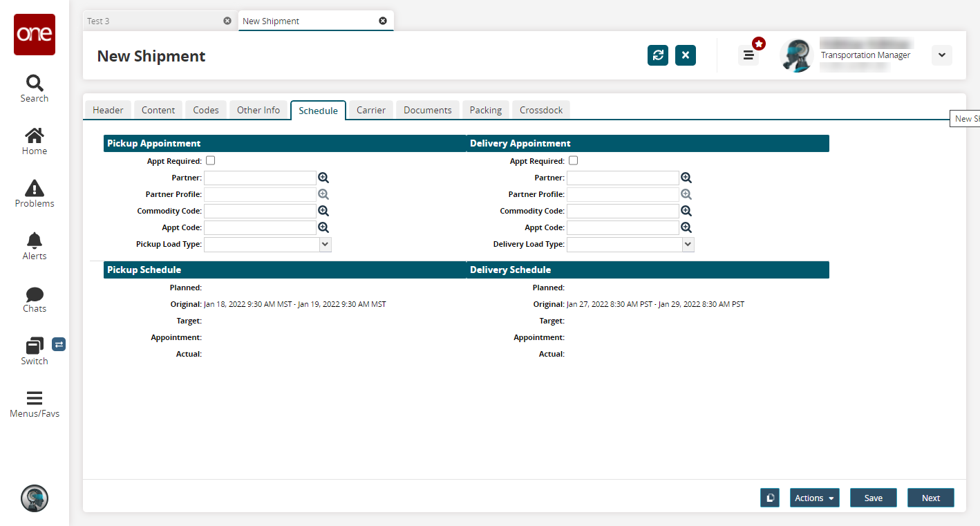Expand the Pickup Load Type dropdown
The image size is (980, 526).
326,244
